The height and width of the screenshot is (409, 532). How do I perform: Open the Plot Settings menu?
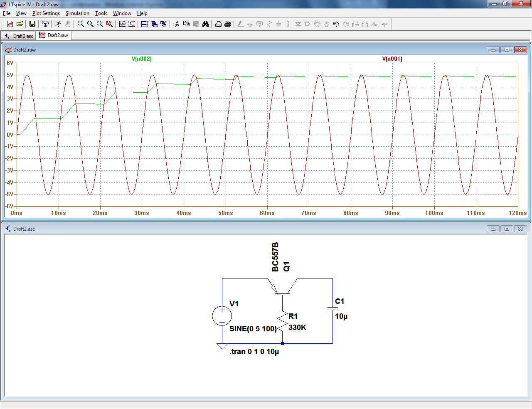point(46,13)
